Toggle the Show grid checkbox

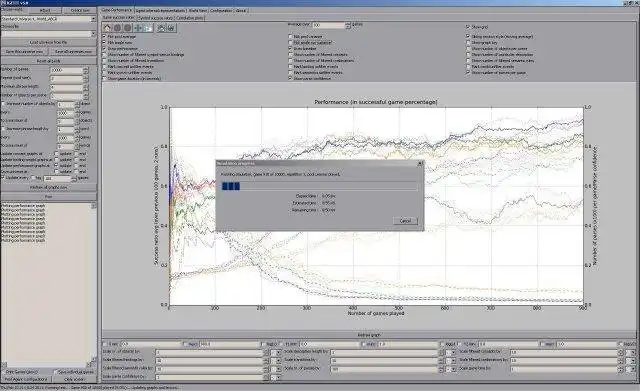click(x=468, y=27)
